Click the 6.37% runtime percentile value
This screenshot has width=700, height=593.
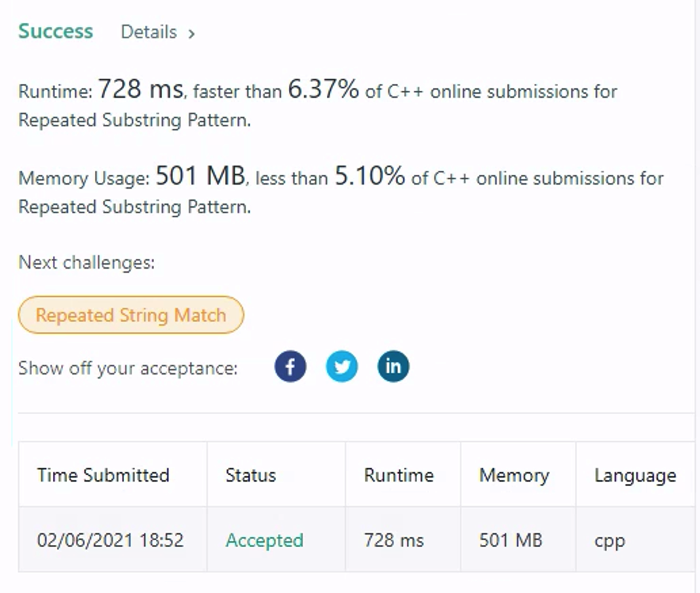click(x=324, y=89)
